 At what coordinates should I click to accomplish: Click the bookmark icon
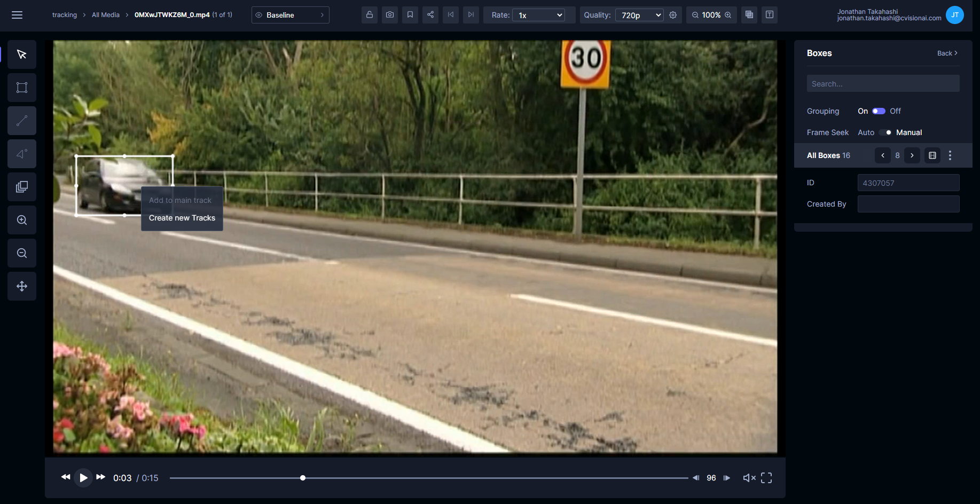point(410,15)
